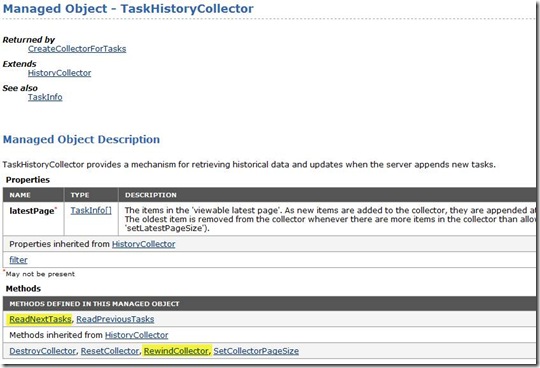Click the 'Managed Object - TaskHistoryCollector' title
Image resolution: width=540 pixels, height=368 pixels.
pyautogui.click(x=128, y=8)
